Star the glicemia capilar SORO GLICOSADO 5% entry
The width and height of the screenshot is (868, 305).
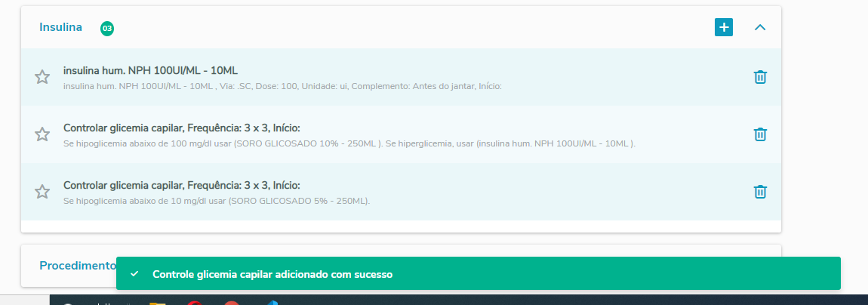pyautogui.click(x=42, y=192)
